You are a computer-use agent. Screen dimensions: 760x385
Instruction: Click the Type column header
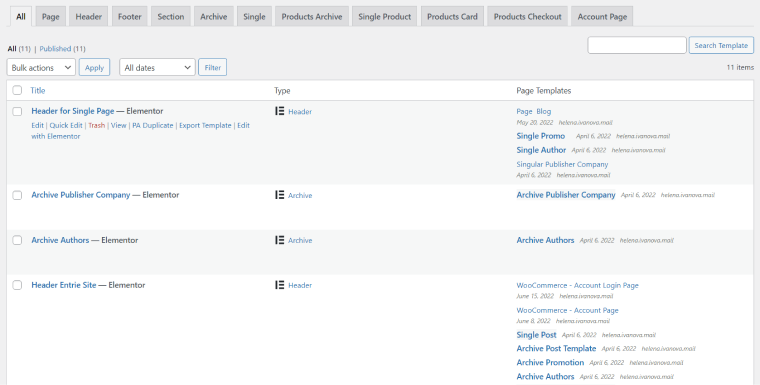(282, 91)
